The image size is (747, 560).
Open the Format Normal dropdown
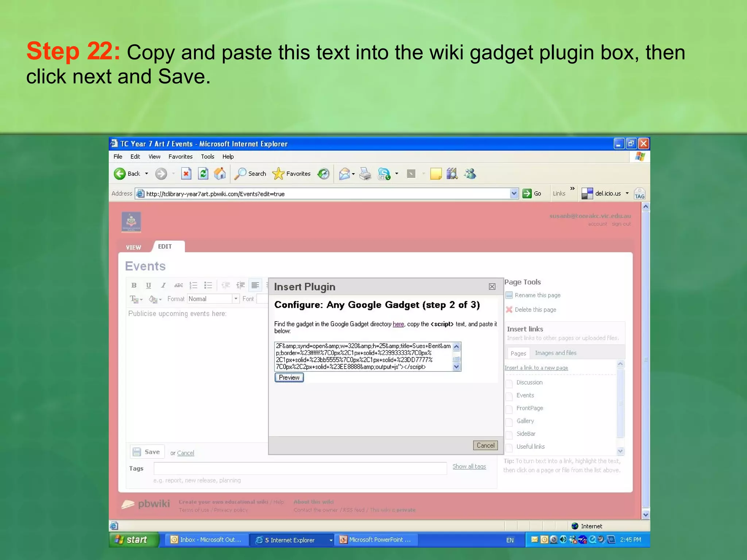236,299
